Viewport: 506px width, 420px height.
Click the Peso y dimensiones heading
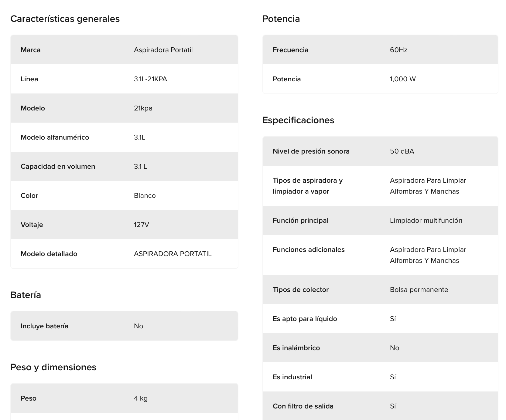pyautogui.click(x=53, y=367)
